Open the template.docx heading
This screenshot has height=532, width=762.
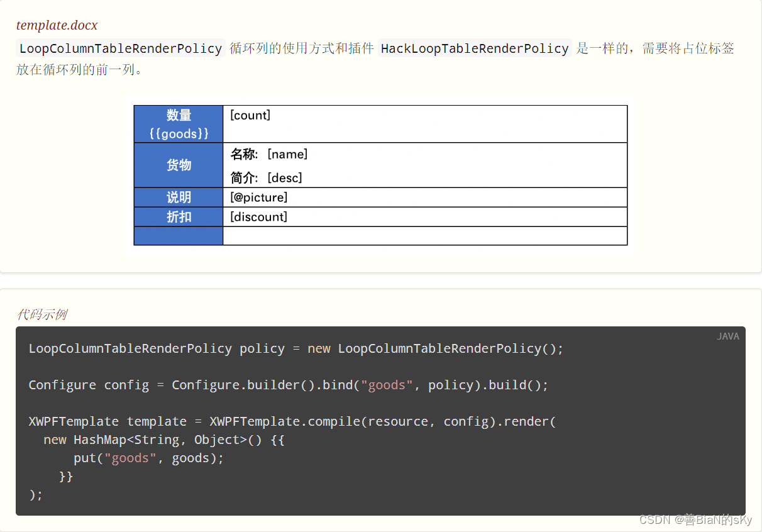(x=57, y=25)
